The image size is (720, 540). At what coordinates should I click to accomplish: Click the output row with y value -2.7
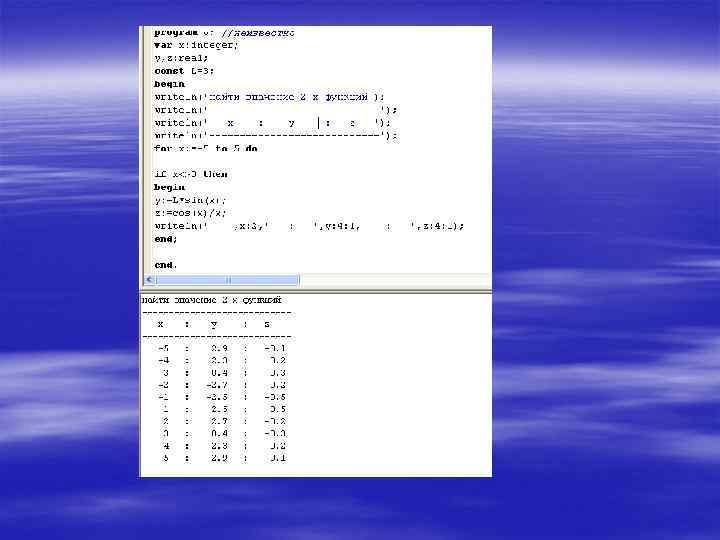pyautogui.click(x=222, y=385)
